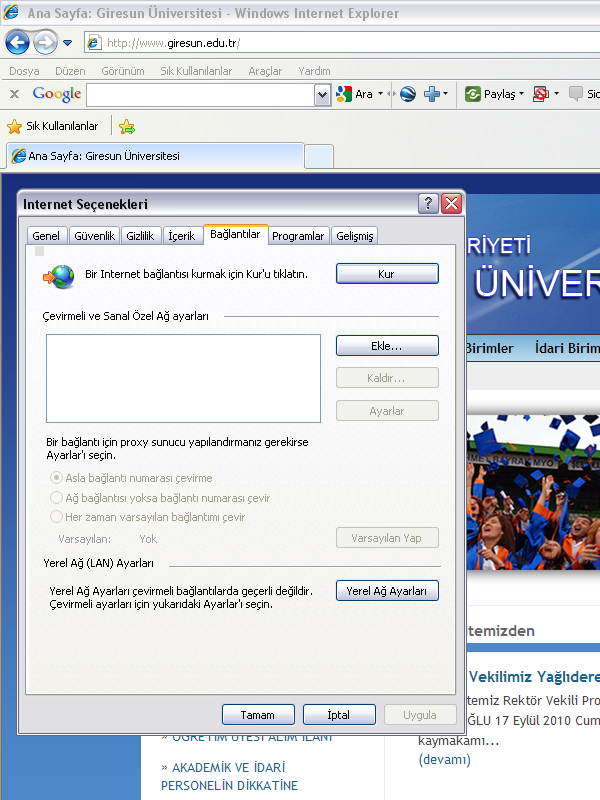
Task: Click the add to favorites bar icon
Action: click(x=127, y=126)
